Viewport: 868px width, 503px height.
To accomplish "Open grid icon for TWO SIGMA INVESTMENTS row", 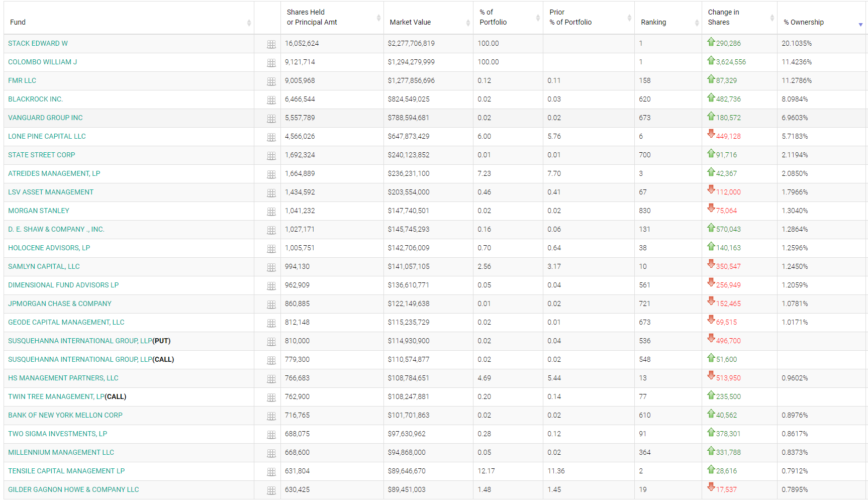I will [x=271, y=435].
